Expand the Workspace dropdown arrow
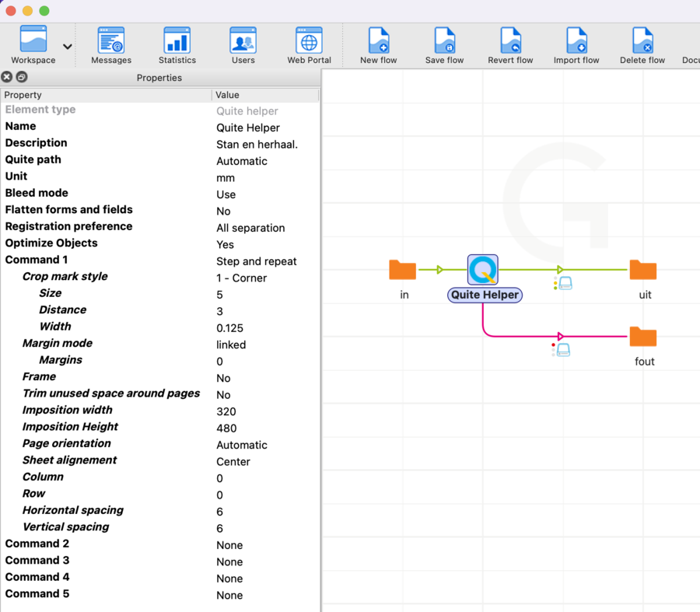700x612 pixels. tap(68, 47)
